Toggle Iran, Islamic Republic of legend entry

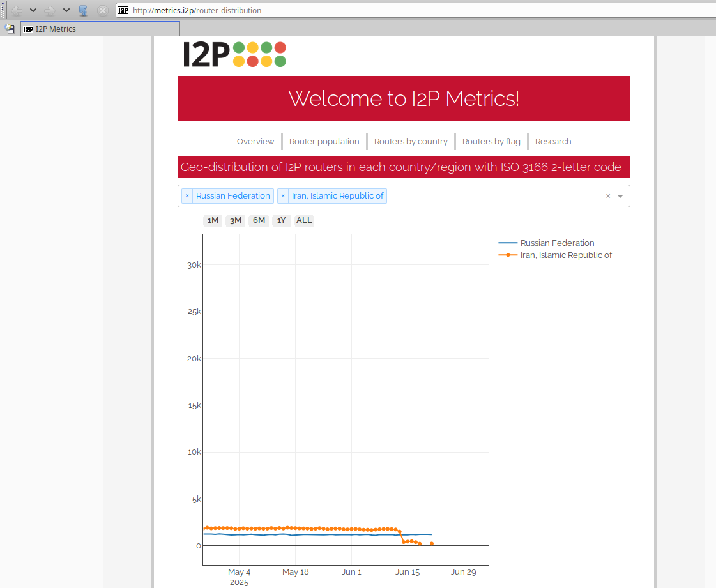coord(555,255)
